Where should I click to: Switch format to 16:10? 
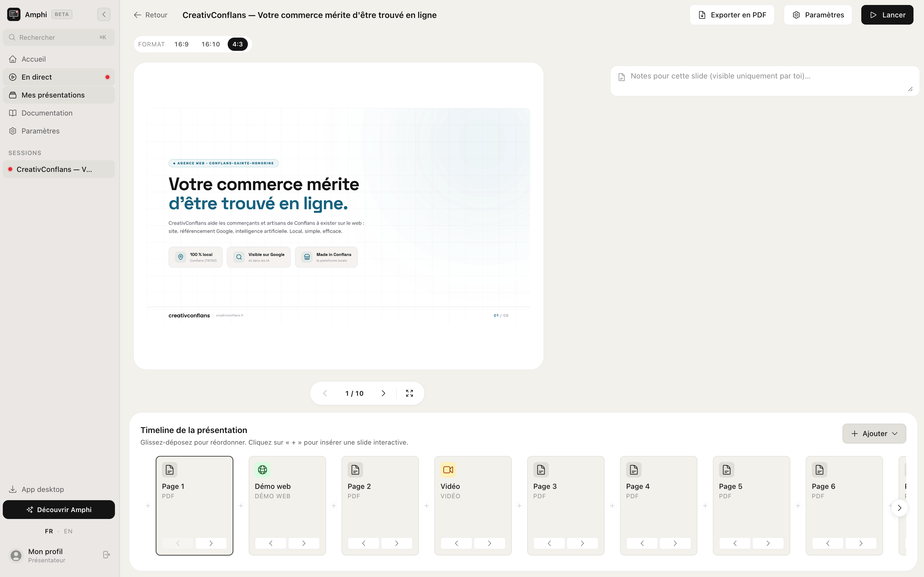pyautogui.click(x=211, y=44)
